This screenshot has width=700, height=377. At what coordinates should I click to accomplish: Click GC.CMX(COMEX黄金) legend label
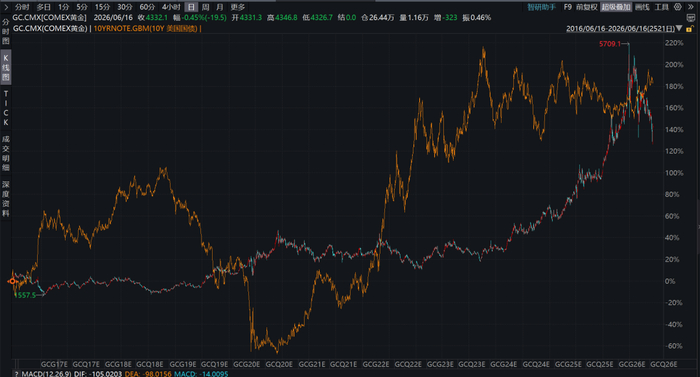pyautogui.click(x=50, y=29)
